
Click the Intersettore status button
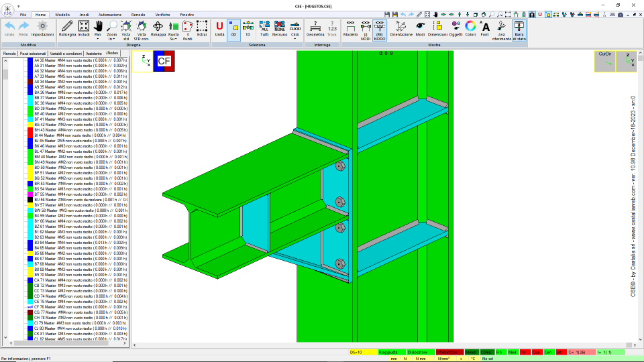[449, 352]
